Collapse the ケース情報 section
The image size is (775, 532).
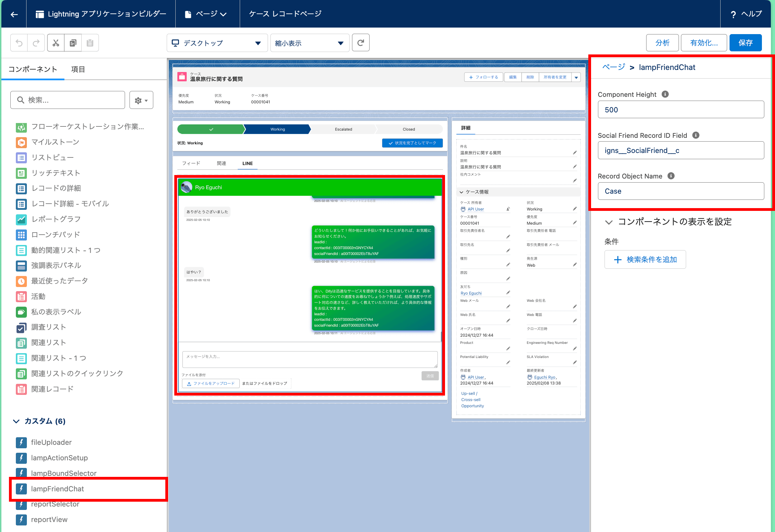pos(462,192)
